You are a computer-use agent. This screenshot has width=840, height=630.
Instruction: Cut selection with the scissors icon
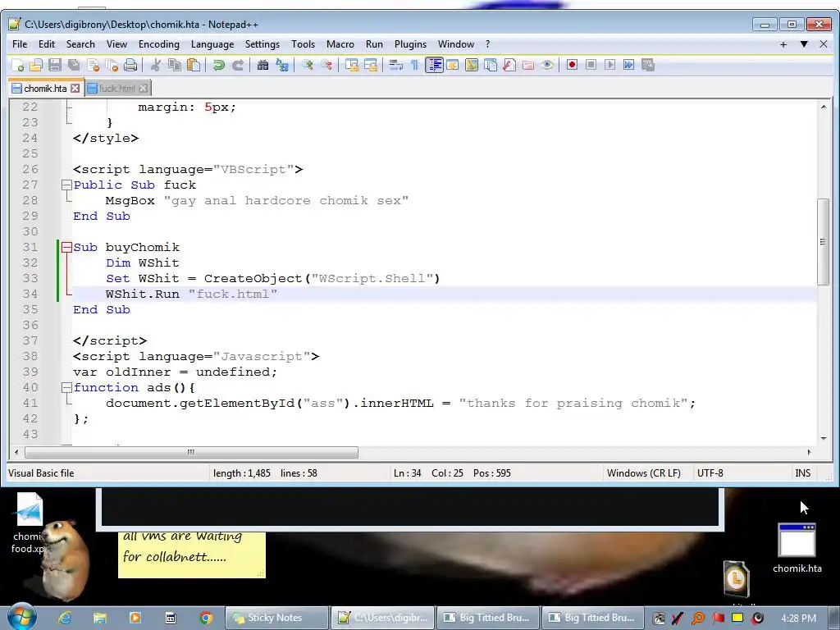coord(156,66)
